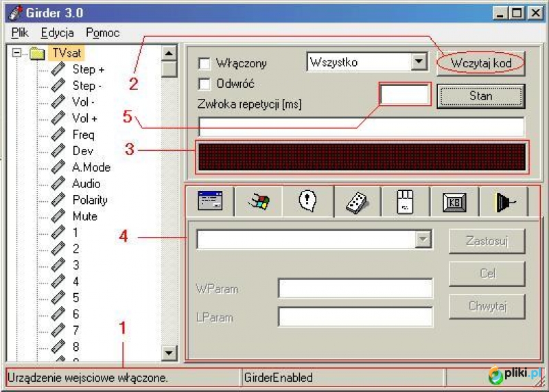549x392 pixels.
Task: Open the remote control command tab icon
Action: click(356, 203)
